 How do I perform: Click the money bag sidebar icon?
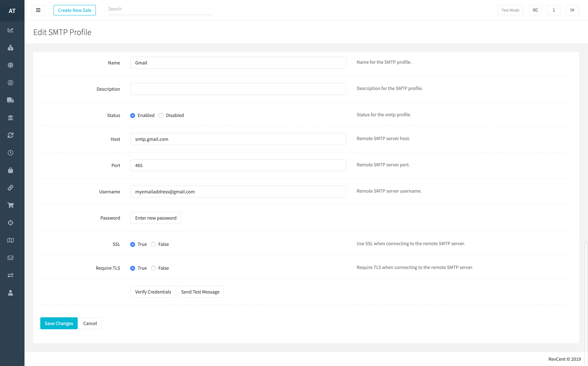tap(10, 48)
